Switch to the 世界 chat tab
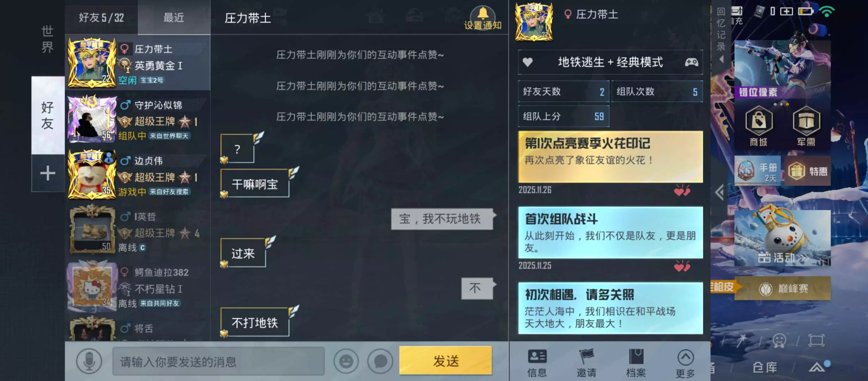The width and height of the screenshot is (868, 381). click(x=47, y=39)
